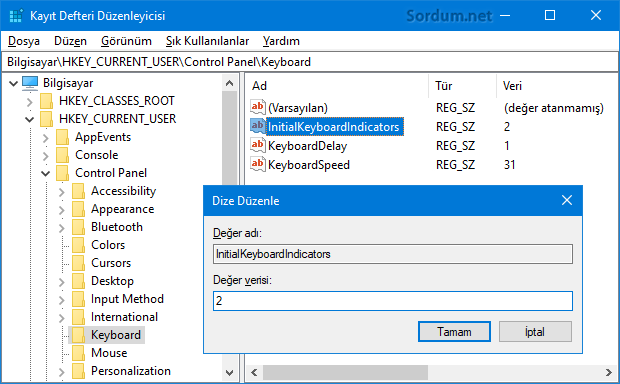The height and width of the screenshot is (384, 620).
Task: Expand the Bluetooth key
Action: (62, 228)
